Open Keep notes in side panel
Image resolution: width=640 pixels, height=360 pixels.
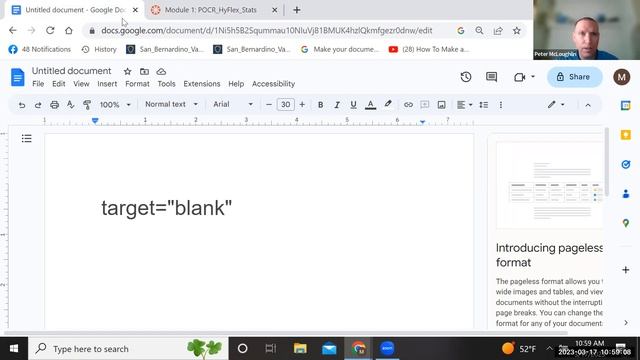click(625, 135)
